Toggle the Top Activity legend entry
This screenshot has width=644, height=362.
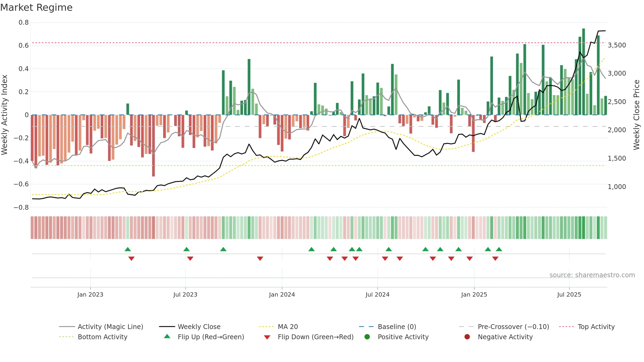[x=587, y=327]
